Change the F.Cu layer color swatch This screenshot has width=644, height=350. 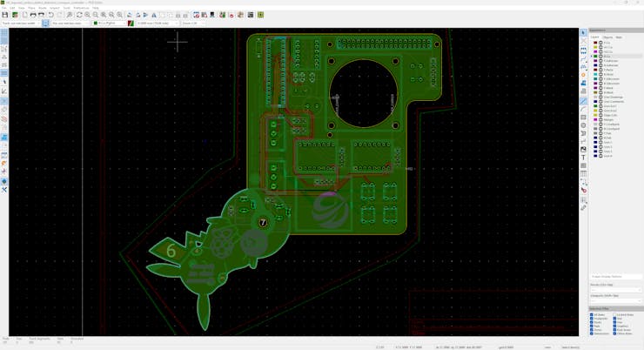(x=595, y=43)
